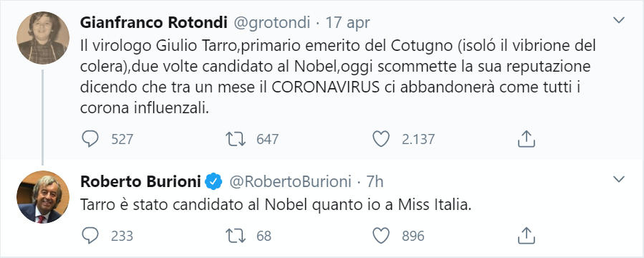Reply to Gianfranco Rotondi's tweet
644x258 pixels.
click(x=90, y=139)
